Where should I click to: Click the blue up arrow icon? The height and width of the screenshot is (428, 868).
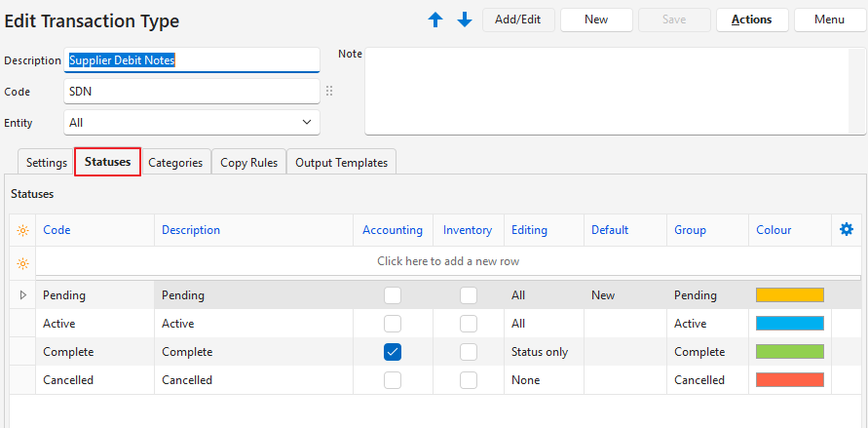click(x=435, y=19)
